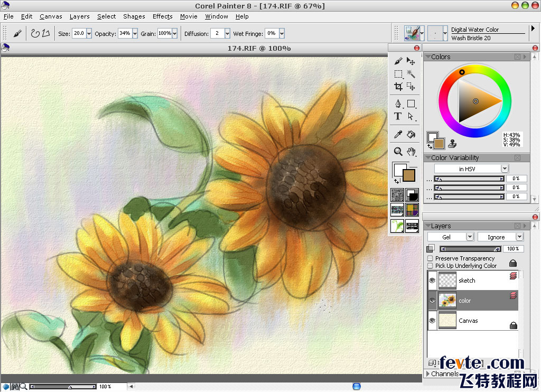The height and width of the screenshot is (392, 541).
Task: Select the Pen tool
Action: (x=398, y=104)
